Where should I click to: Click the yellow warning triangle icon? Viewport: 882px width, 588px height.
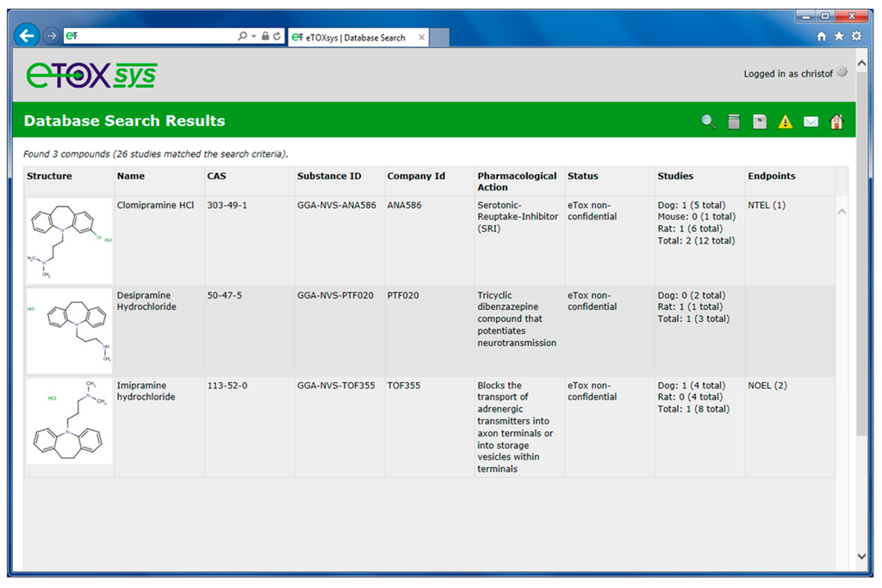click(x=785, y=122)
